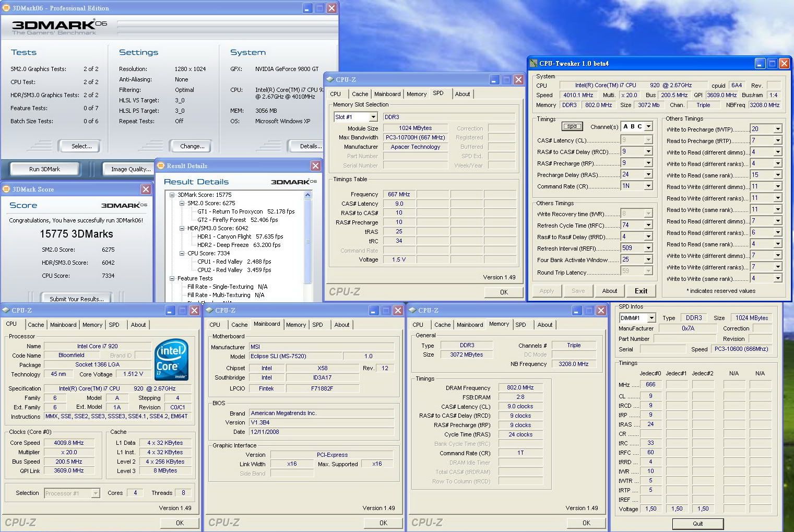Screen dimensions: 794x532
Task: Click the Result Details scrollbar up arrow
Action: pyautogui.click(x=307, y=195)
